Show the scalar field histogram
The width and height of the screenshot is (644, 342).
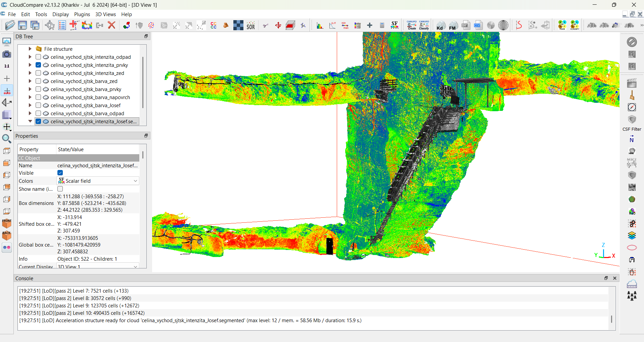tap(320, 26)
